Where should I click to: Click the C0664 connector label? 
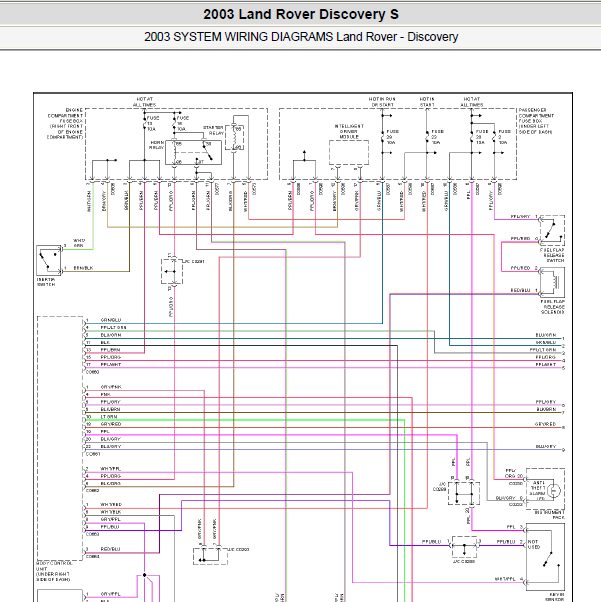tap(93, 556)
